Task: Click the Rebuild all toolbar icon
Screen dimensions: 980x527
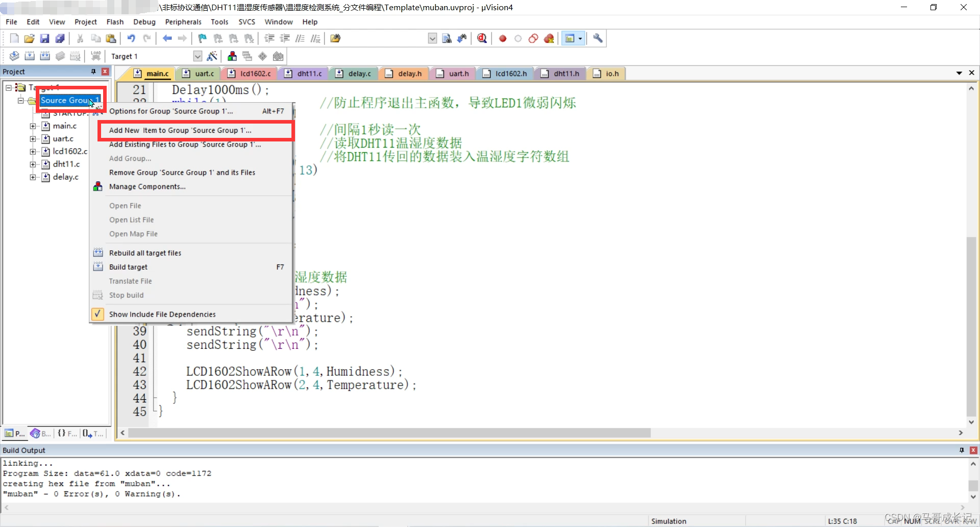Action: [45, 56]
